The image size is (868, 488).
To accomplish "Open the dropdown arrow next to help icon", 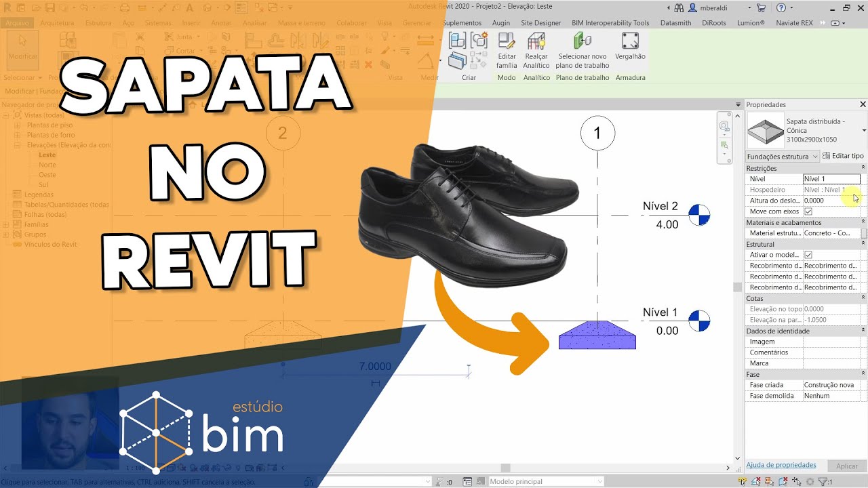I will (x=791, y=7).
